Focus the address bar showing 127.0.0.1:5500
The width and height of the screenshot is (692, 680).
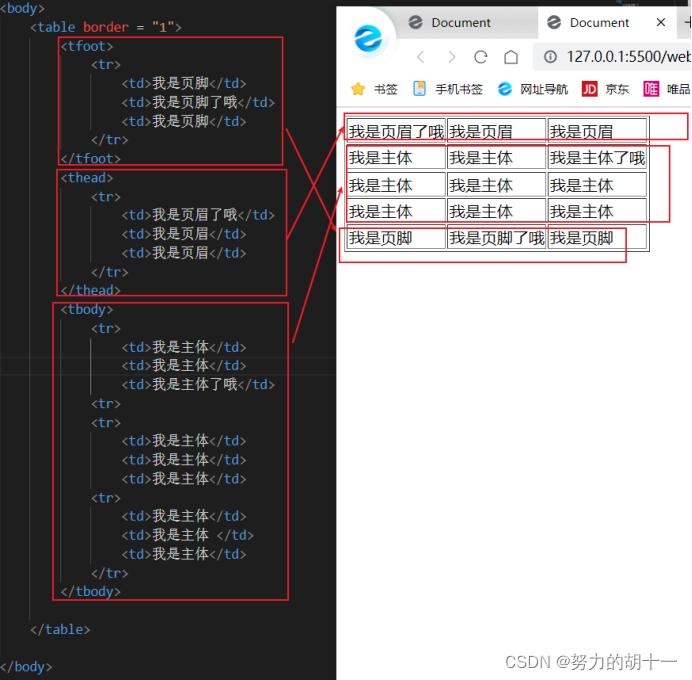point(613,56)
